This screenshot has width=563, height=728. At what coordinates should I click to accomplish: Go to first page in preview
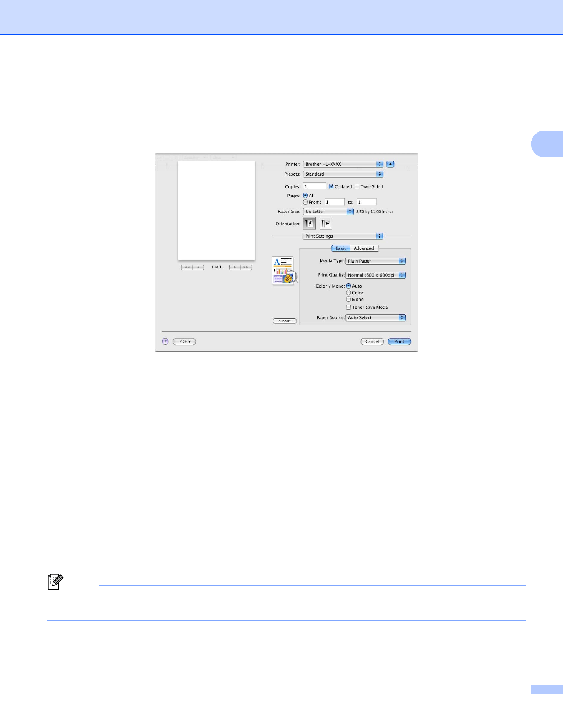pos(187,267)
